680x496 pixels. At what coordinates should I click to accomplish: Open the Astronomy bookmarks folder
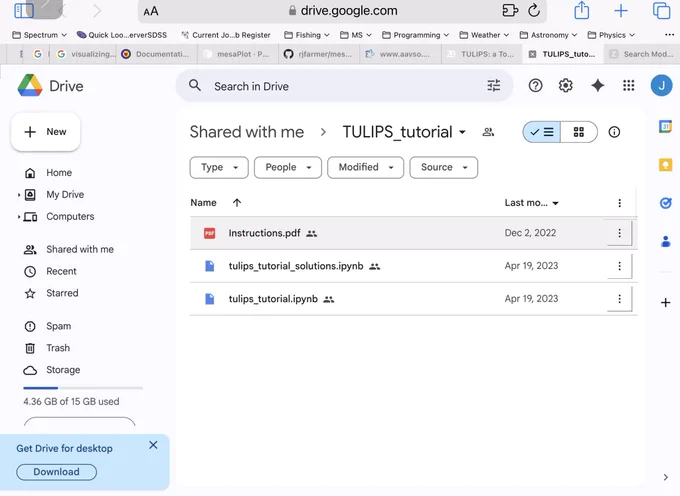[549, 35]
